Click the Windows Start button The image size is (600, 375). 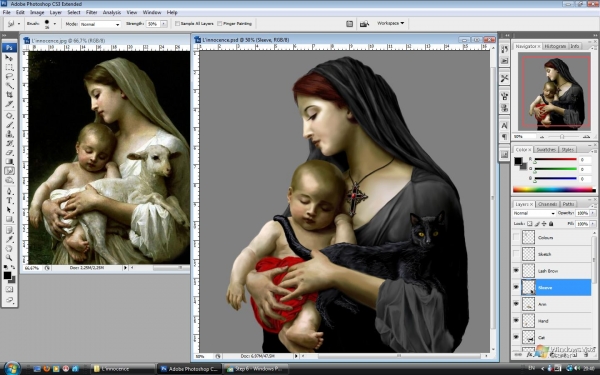(x=12, y=368)
